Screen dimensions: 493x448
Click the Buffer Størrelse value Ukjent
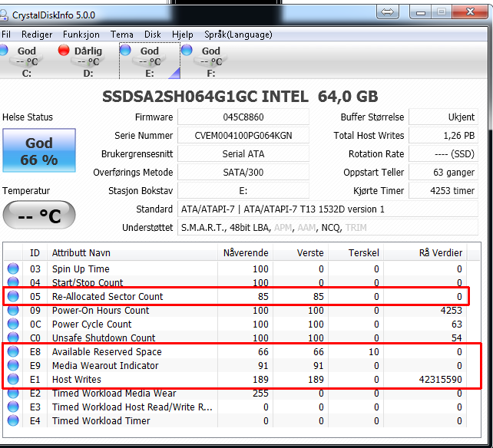(443, 117)
